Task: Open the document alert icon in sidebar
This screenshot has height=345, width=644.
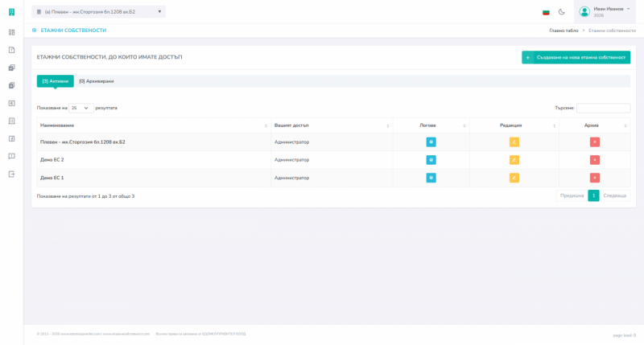Action: coord(11,50)
